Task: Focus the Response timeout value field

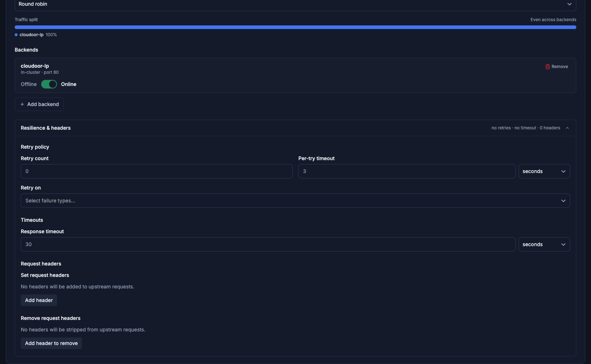Action: [x=268, y=244]
